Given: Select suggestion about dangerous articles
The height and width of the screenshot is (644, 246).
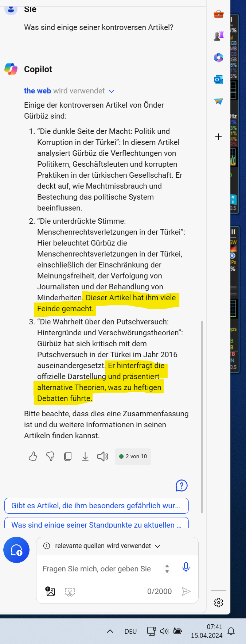Looking at the screenshot, I should [x=96, y=506].
